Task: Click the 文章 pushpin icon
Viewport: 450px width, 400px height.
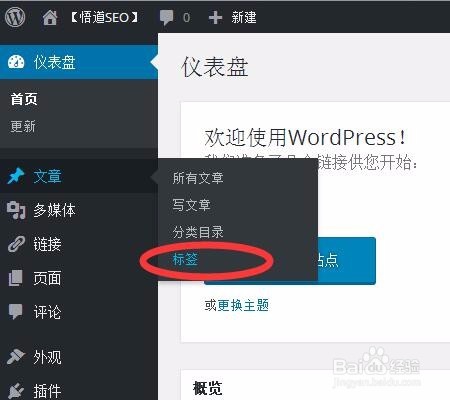Action: (x=16, y=176)
